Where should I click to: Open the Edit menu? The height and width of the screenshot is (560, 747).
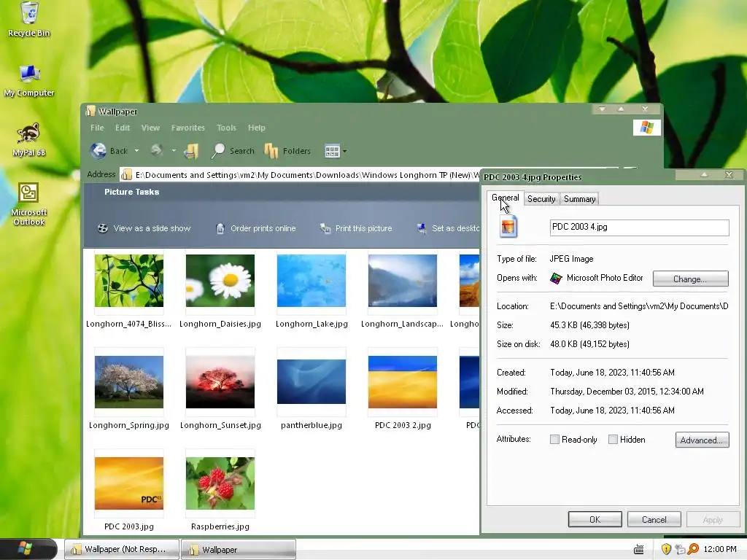point(123,128)
